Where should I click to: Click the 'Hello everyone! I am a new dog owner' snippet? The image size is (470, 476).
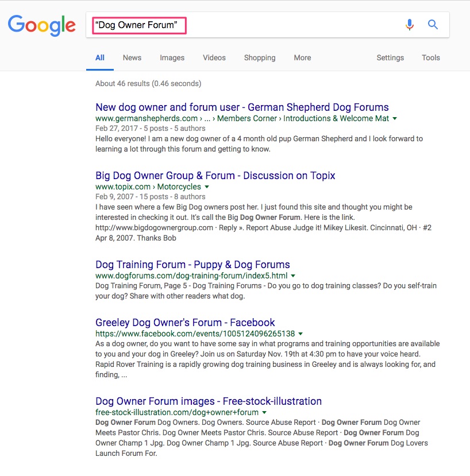(259, 144)
